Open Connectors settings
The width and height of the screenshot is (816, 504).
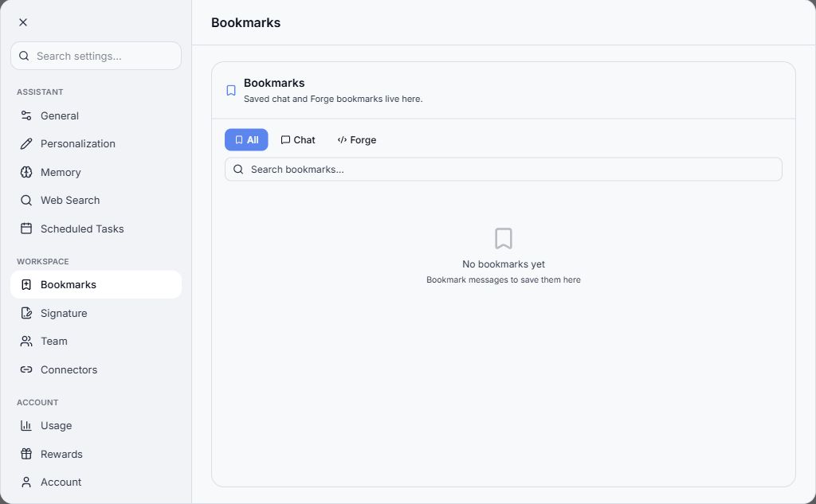click(x=96, y=369)
